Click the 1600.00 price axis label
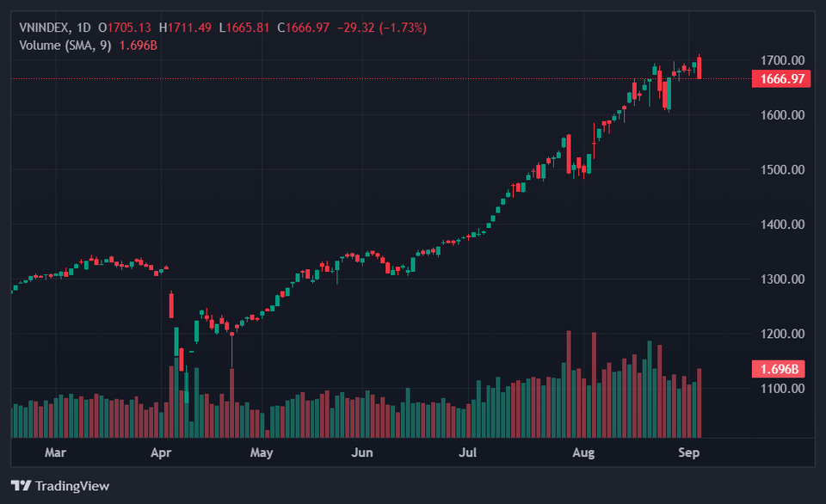The width and height of the screenshot is (826, 504). tap(782, 114)
